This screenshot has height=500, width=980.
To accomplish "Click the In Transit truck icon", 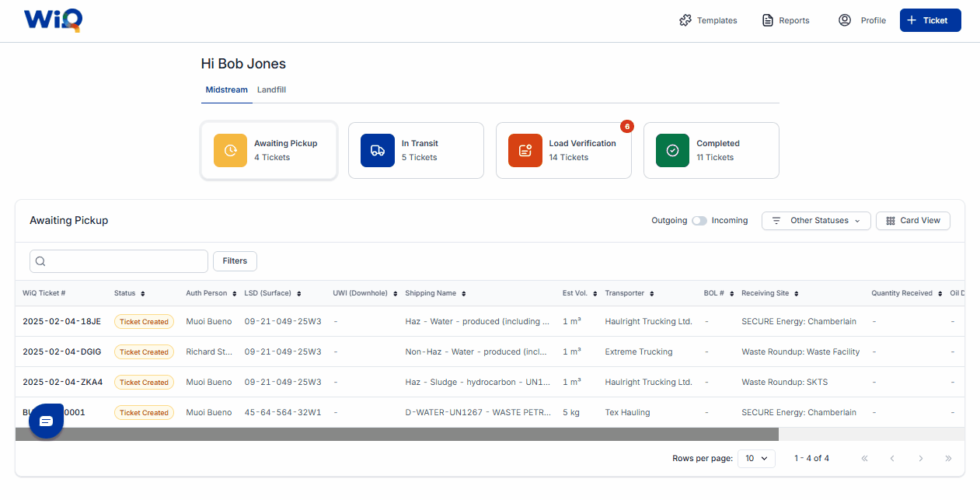I will coord(378,150).
